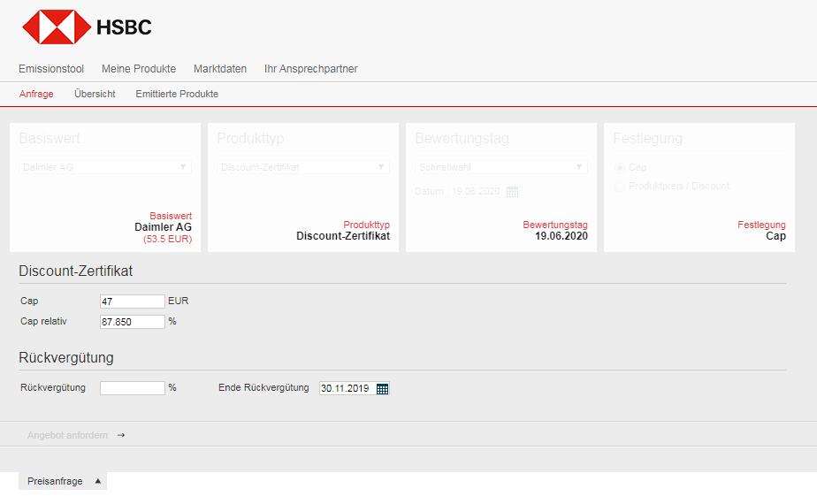Select the Cap radio button
817x504 pixels.
point(620,167)
